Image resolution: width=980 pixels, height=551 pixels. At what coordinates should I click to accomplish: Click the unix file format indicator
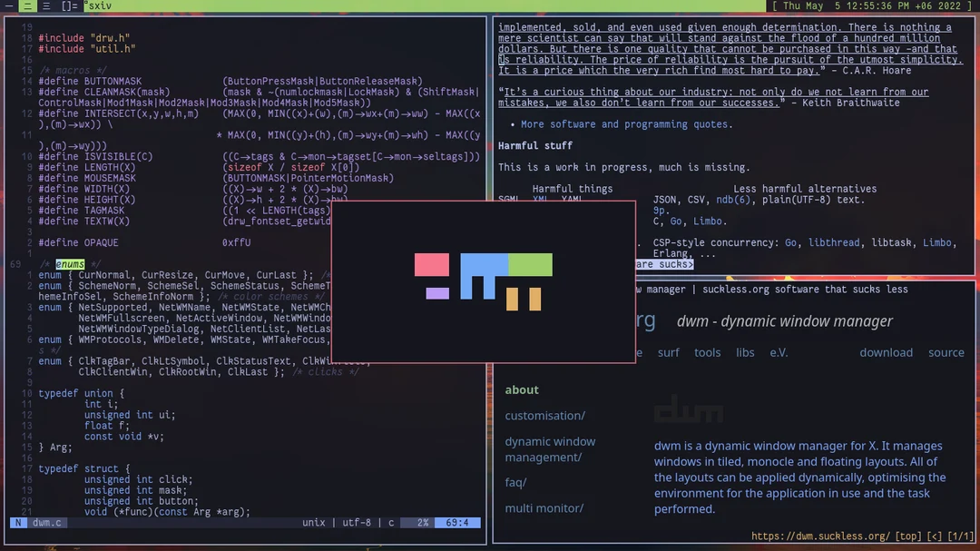tap(313, 522)
